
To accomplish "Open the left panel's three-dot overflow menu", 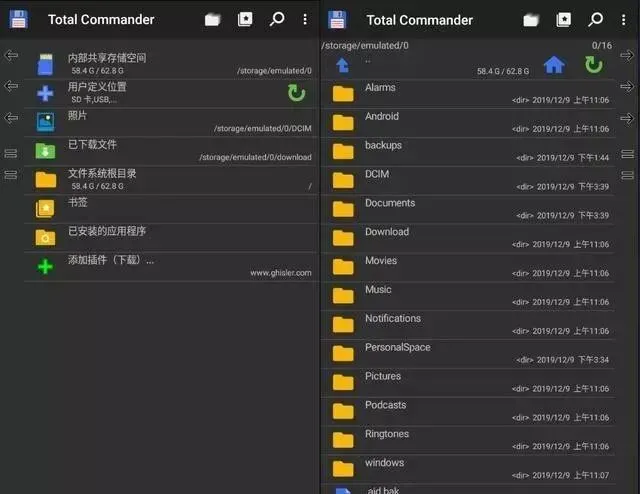I will [305, 19].
